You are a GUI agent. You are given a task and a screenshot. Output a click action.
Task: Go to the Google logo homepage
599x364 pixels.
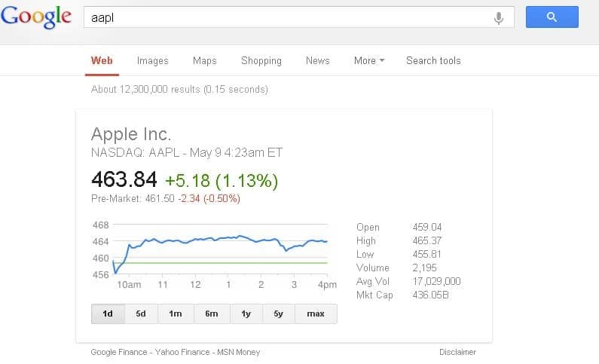[x=36, y=17]
